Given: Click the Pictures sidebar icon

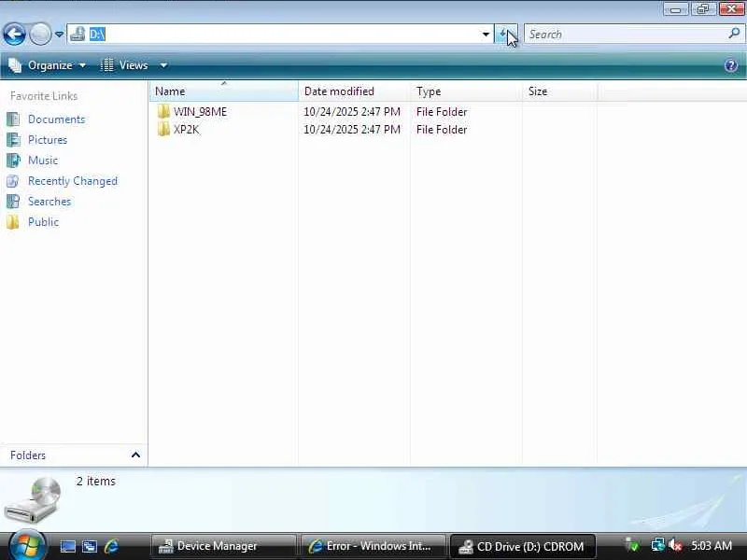Looking at the screenshot, I should pos(13,139).
